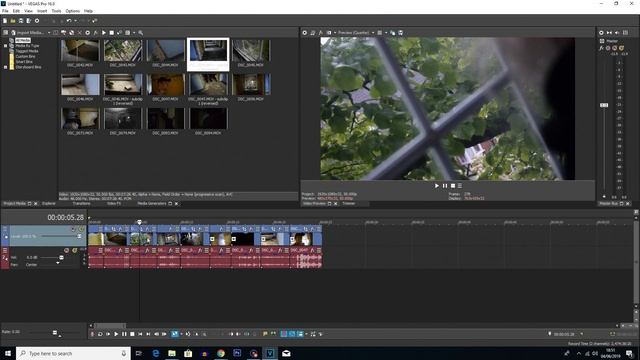Toggle Loop Playback in the timeline transport

tap(100, 334)
